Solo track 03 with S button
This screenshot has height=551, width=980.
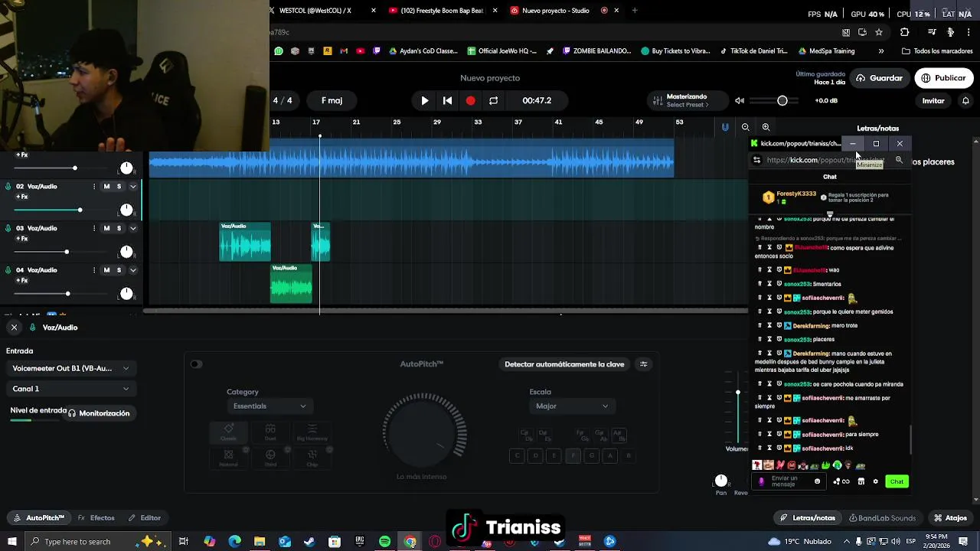119,228
